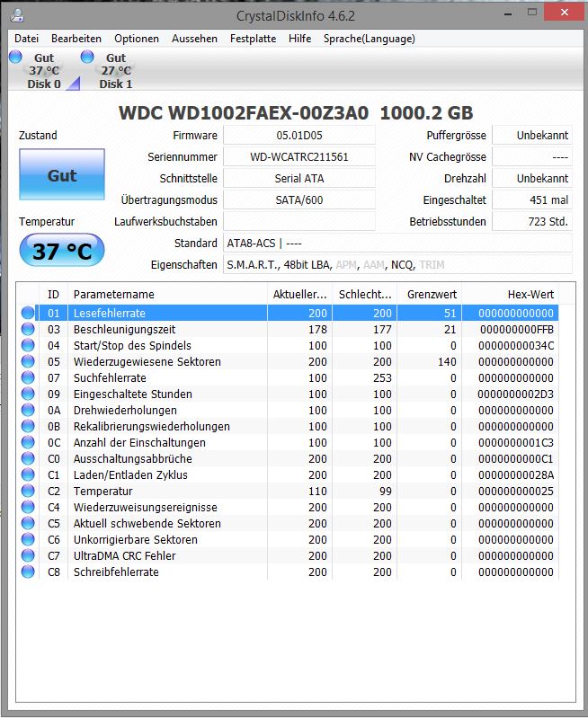Viewport: 588px width, 718px height.
Task: Click the blue status orb for Disk 1
Action: coord(87,57)
